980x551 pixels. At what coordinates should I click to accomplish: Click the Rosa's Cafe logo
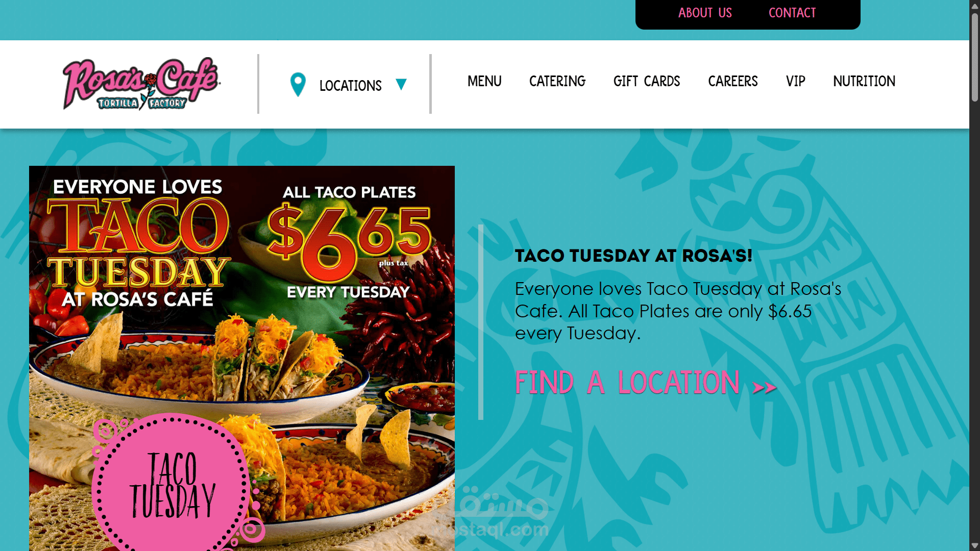[141, 84]
